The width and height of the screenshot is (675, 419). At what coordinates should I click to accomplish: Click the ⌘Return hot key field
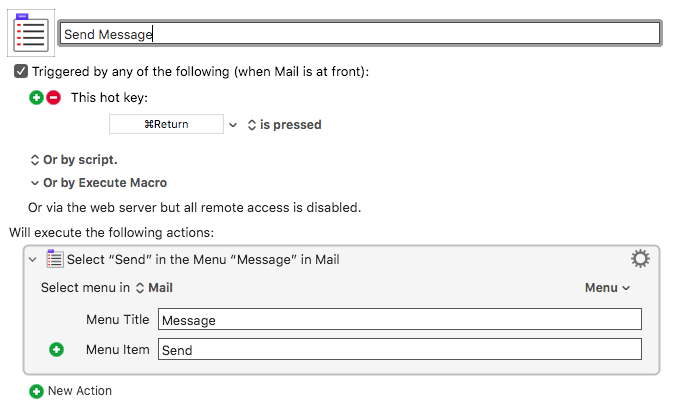coord(166,124)
